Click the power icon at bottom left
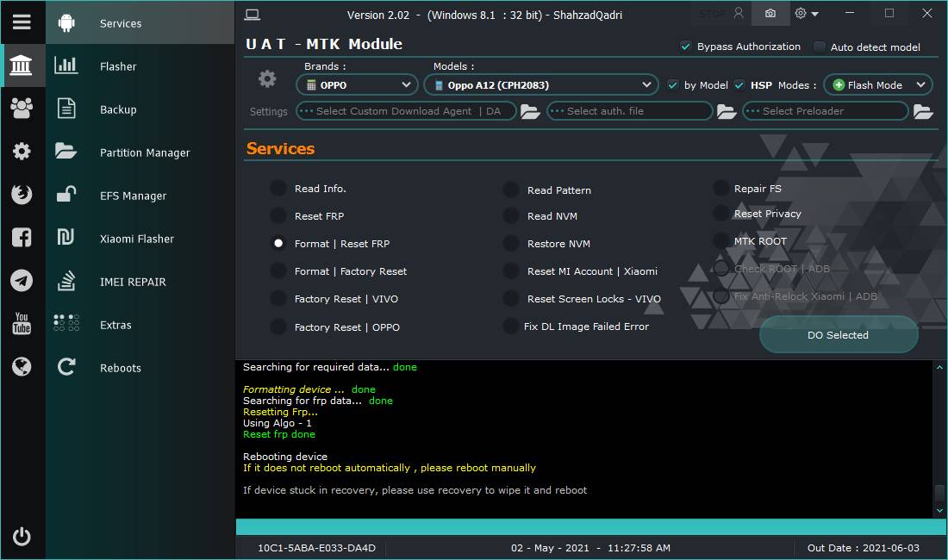The height and width of the screenshot is (560, 948). tap(22, 537)
